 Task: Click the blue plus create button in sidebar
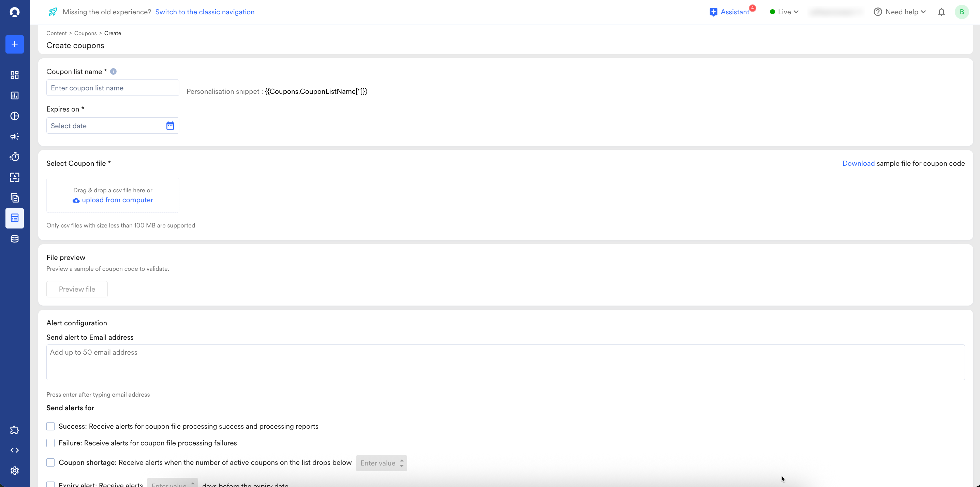[14, 44]
